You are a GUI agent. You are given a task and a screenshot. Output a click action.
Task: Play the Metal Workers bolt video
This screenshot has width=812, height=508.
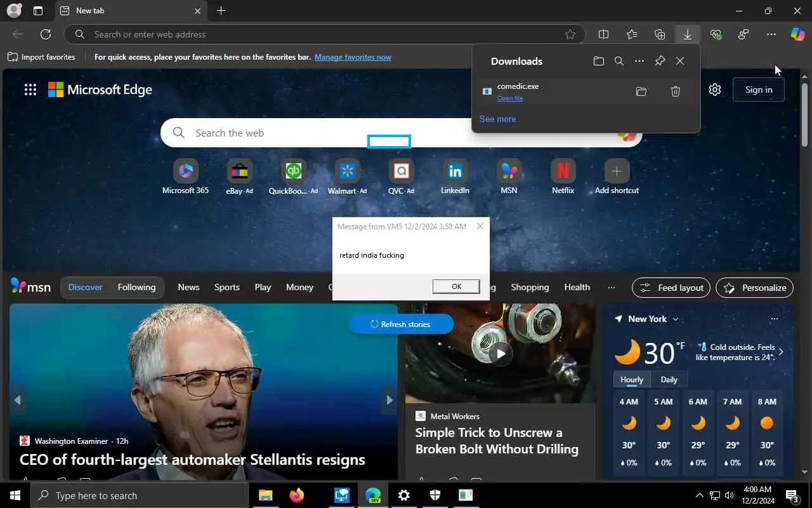click(501, 354)
